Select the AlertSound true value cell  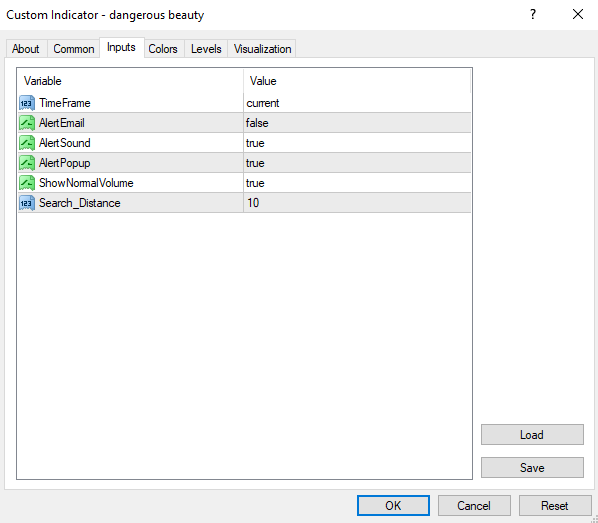(x=357, y=143)
